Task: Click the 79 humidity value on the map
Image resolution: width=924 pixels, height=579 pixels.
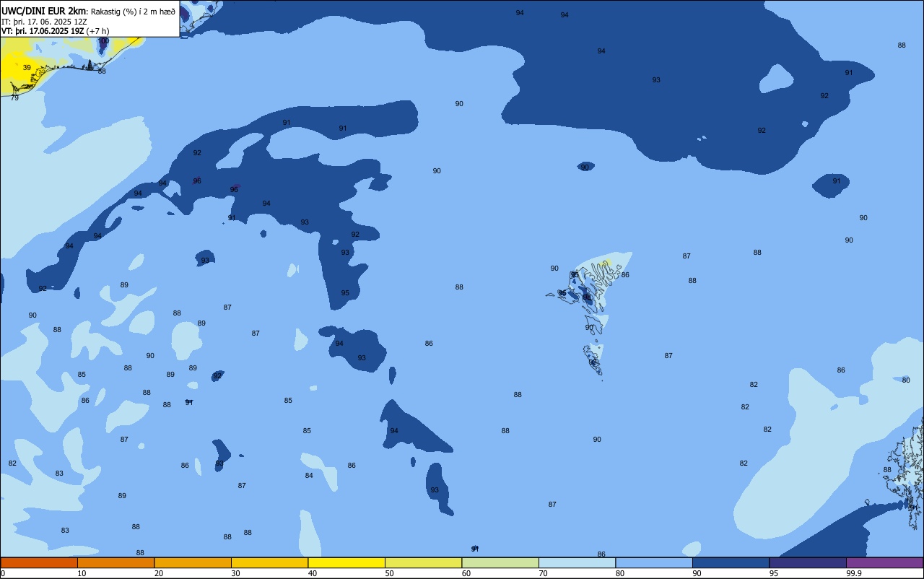Action: coord(14,97)
